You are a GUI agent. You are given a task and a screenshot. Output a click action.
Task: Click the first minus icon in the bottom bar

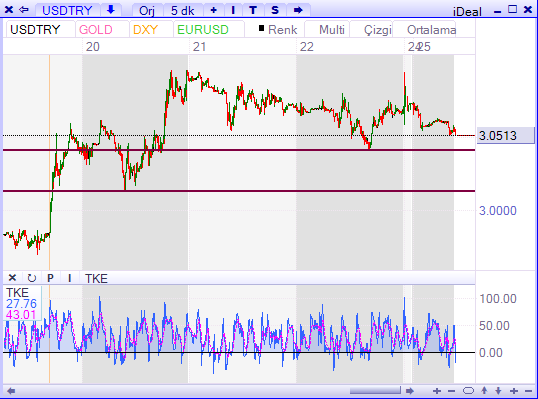[x=451, y=391]
